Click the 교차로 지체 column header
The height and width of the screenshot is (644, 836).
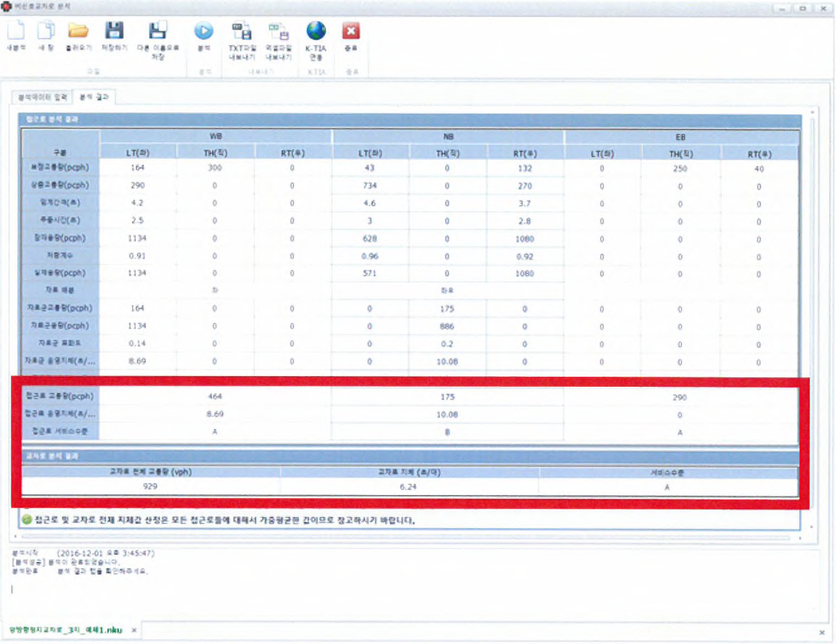pyautogui.click(x=409, y=472)
